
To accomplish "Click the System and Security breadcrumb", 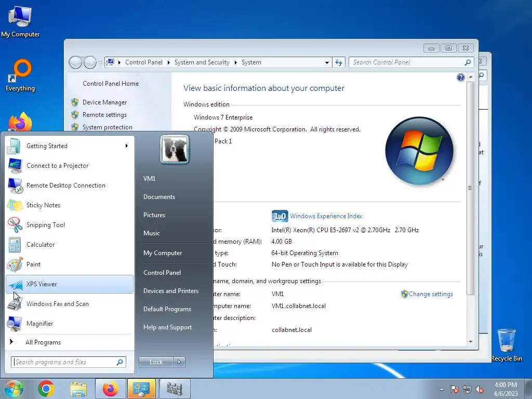I will (202, 62).
